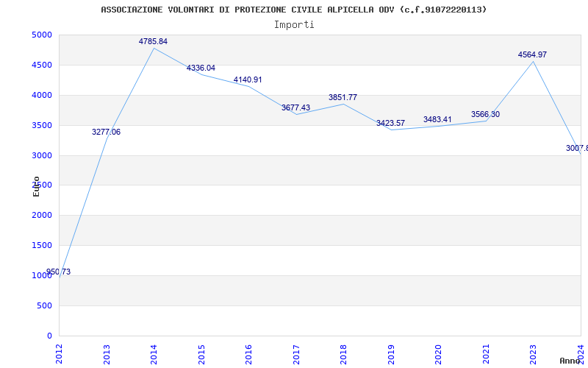Select the data label 4336.04
Screen dimensions: 588x368
[201, 68]
